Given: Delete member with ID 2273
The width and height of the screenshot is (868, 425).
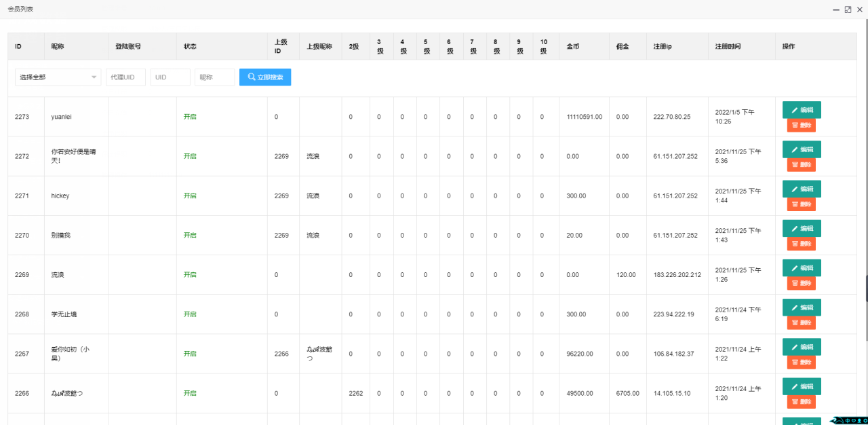Looking at the screenshot, I should click(x=801, y=126).
